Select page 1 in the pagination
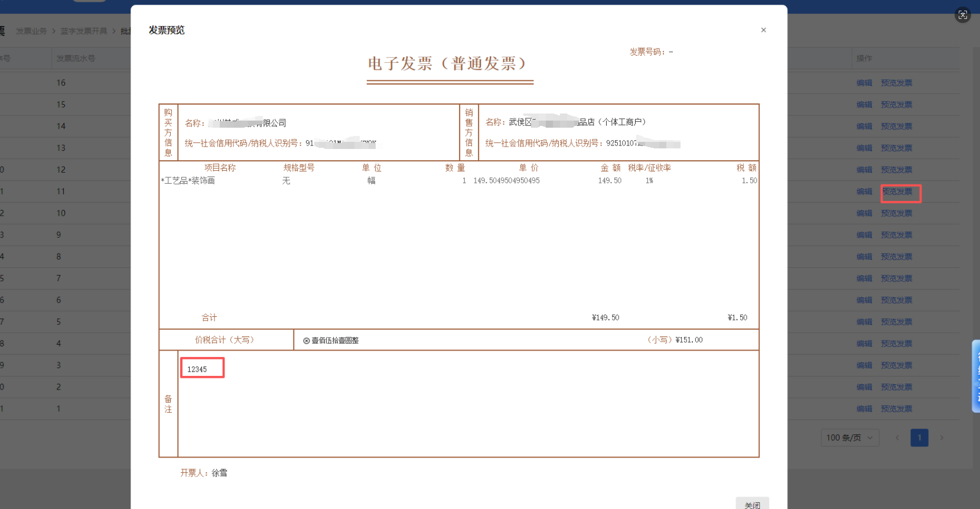The height and width of the screenshot is (509, 980). click(x=919, y=438)
